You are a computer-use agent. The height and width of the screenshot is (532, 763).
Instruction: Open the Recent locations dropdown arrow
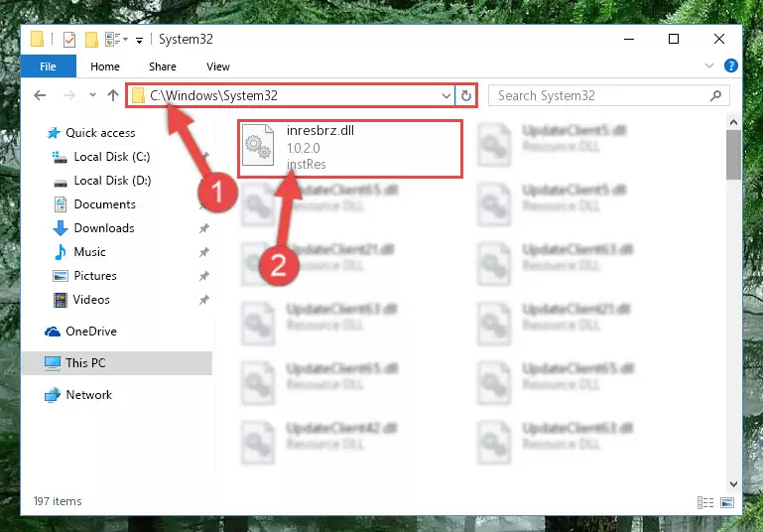(x=92, y=95)
